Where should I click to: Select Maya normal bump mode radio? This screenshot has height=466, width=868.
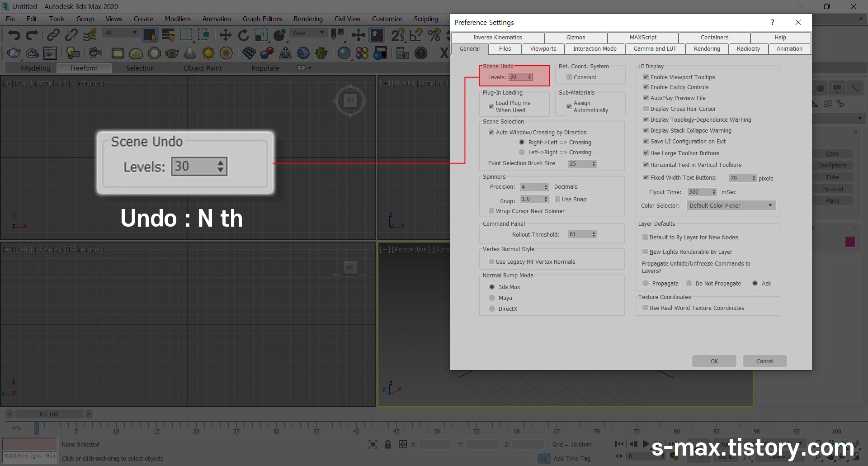492,298
